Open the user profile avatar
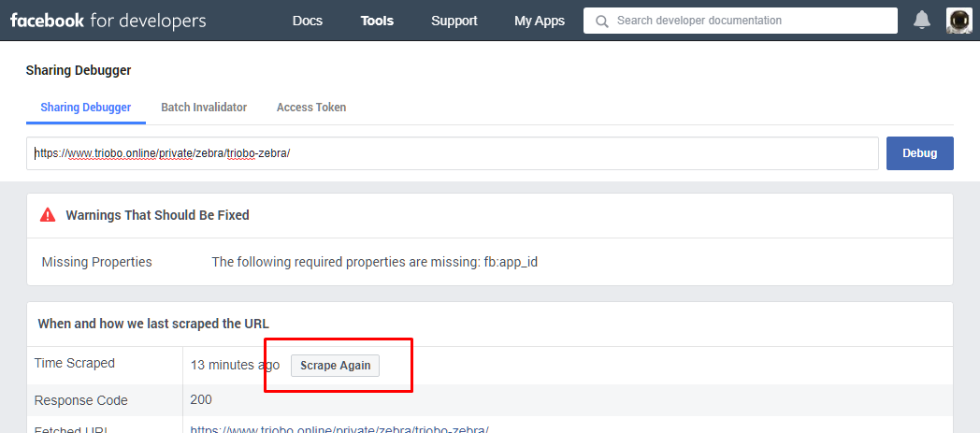980x433 pixels. click(958, 21)
